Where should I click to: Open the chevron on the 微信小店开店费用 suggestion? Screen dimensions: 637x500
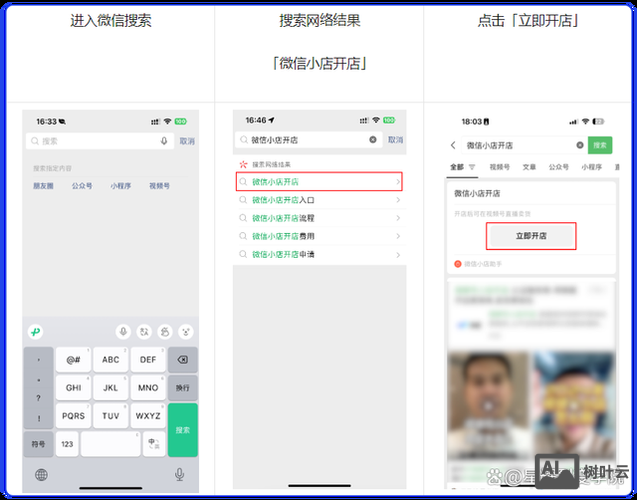(398, 236)
